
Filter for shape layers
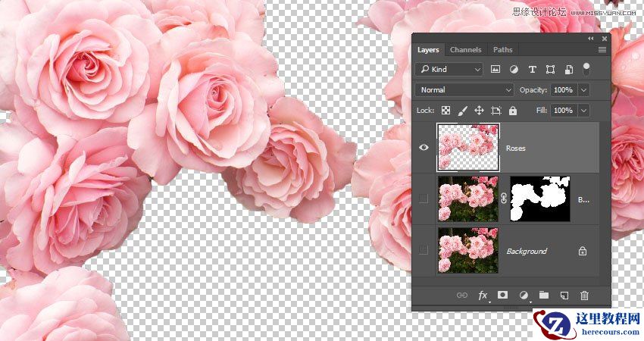coord(550,70)
